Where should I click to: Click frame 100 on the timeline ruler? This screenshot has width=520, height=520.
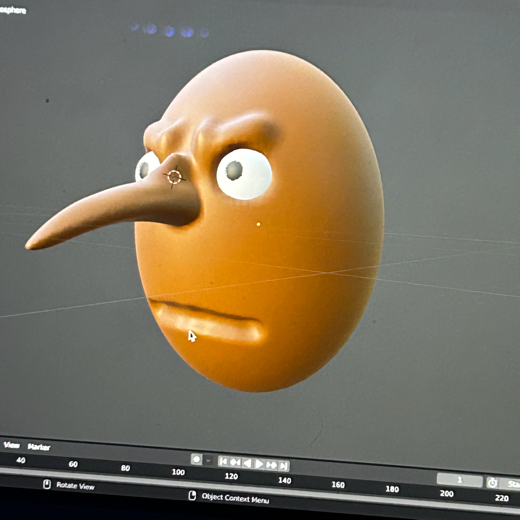point(178,472)
